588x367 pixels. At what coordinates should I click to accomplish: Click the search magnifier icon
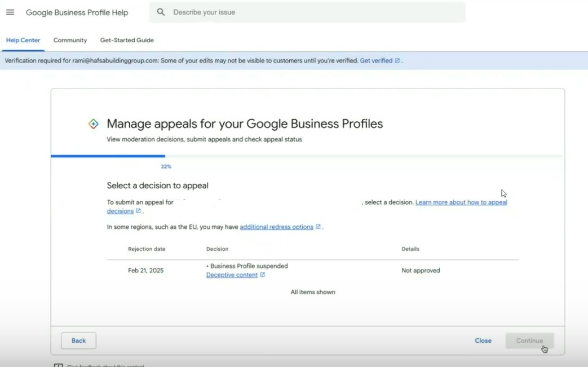pyautogui.click(x=161, y=12)
